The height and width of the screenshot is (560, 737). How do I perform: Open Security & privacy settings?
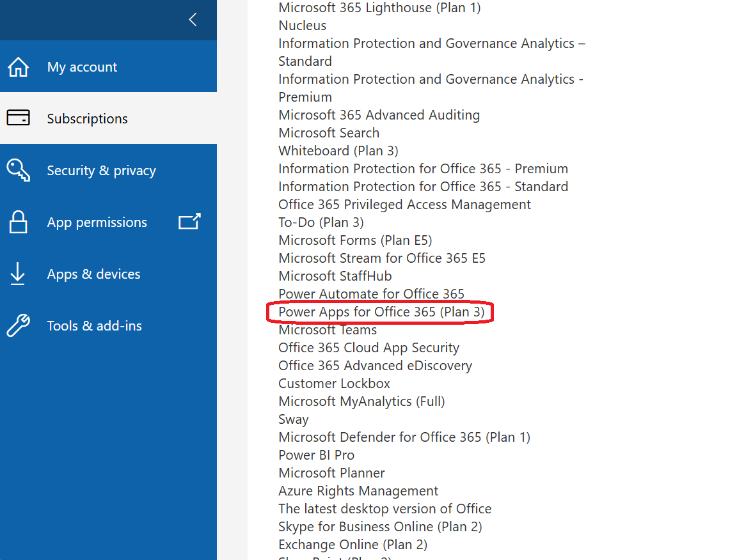pyautogui.click(x=108, y=170)
